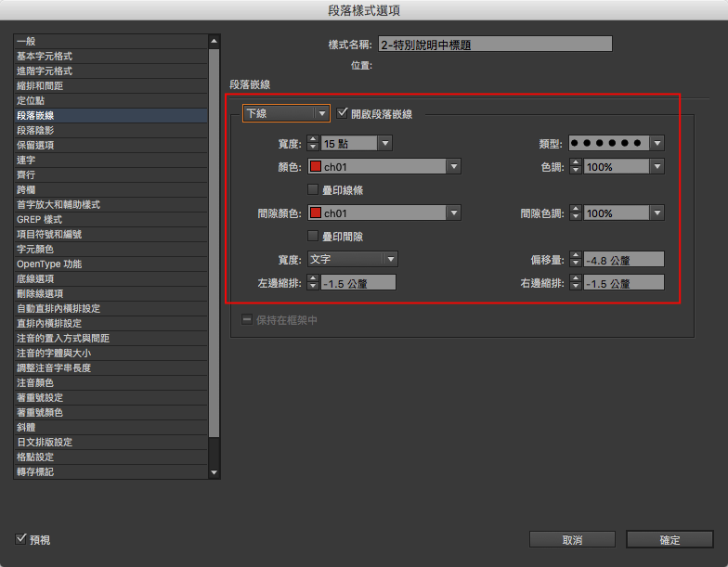Click the 偏移量 -4.8 公釐 field
728x567 pixels.
point(624,259)
